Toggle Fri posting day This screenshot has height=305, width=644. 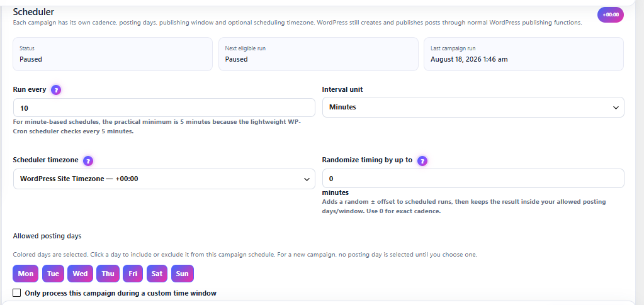click(x=133, y=274)
